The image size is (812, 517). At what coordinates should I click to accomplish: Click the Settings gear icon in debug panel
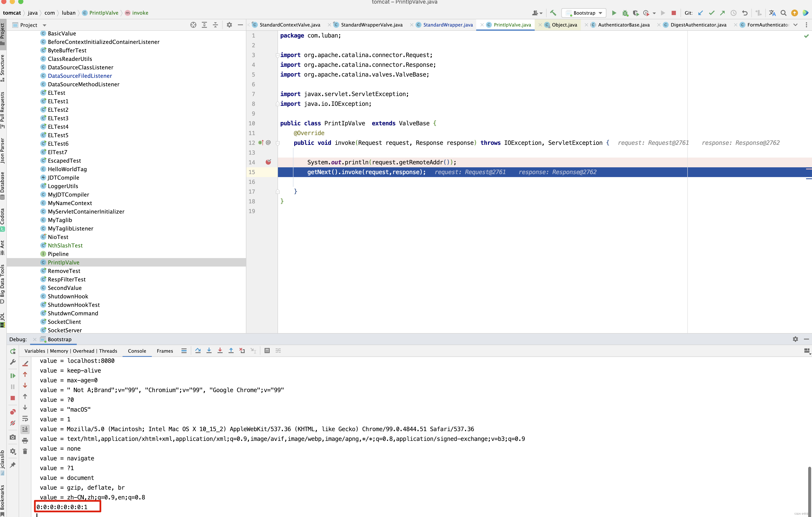(795, 339)
